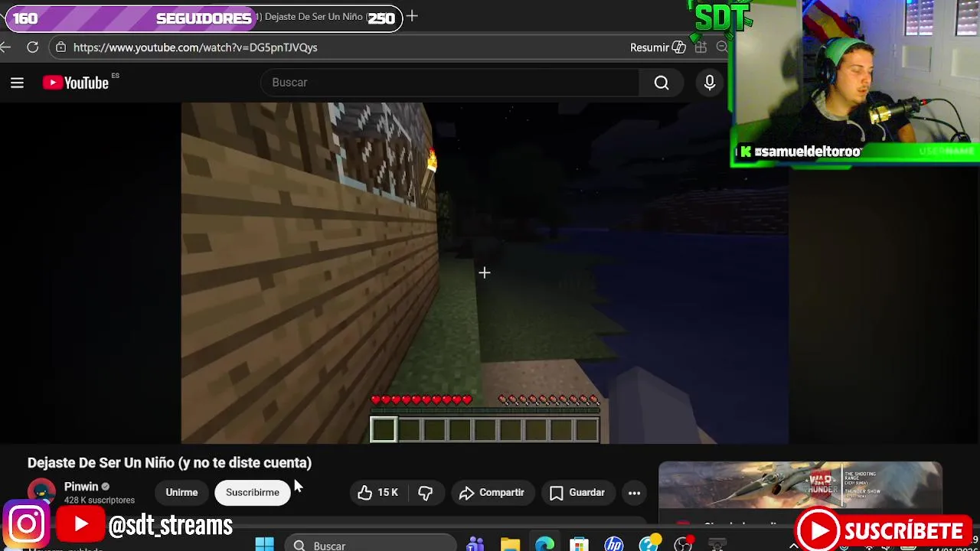Open the HP app in the taskbar
Viewport: 980px width, 551px height.
click(613, 545)
